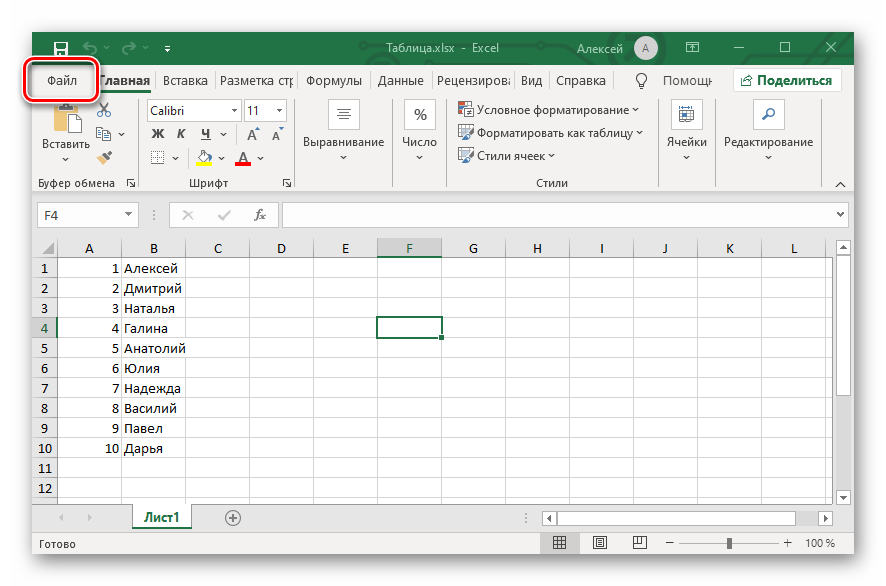Click the Cut scissors icon
Screen dimensions: 886x586
click(103, 110)
